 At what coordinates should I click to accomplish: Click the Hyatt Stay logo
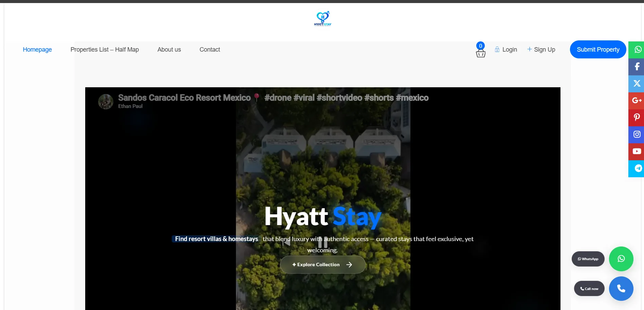(x=323, y=18)
